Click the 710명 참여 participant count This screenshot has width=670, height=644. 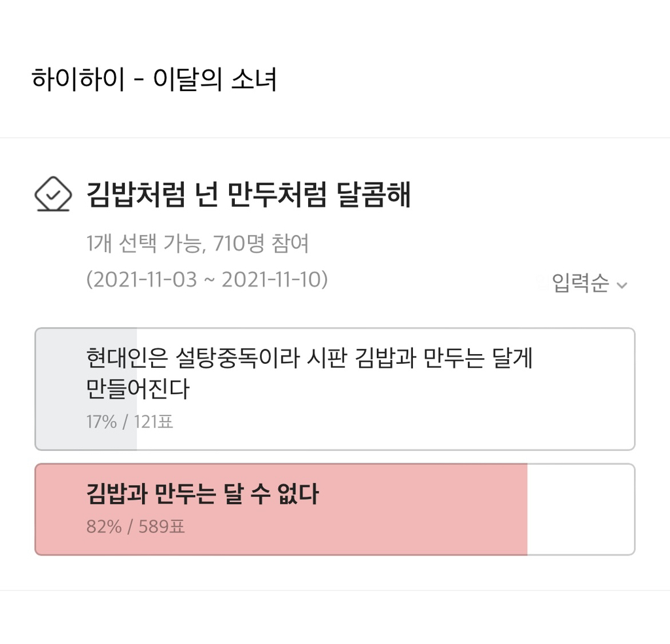[261, 244]
